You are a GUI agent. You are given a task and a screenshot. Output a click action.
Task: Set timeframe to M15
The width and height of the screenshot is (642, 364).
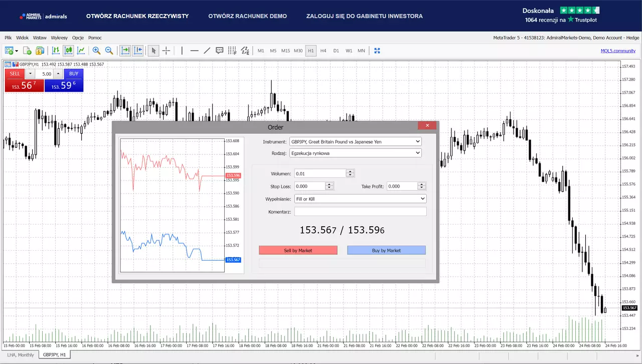click(x=286, y=51)
